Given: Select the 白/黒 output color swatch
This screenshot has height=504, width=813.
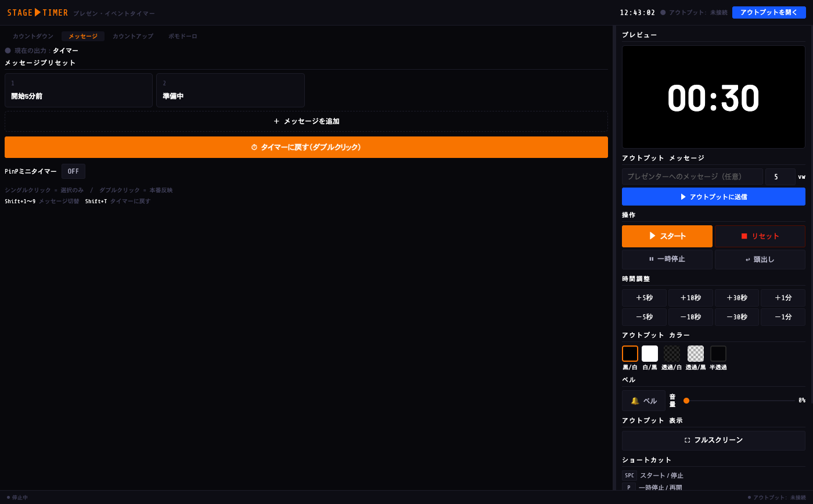Looking at the screenshot, I should (x=650, y=354).
